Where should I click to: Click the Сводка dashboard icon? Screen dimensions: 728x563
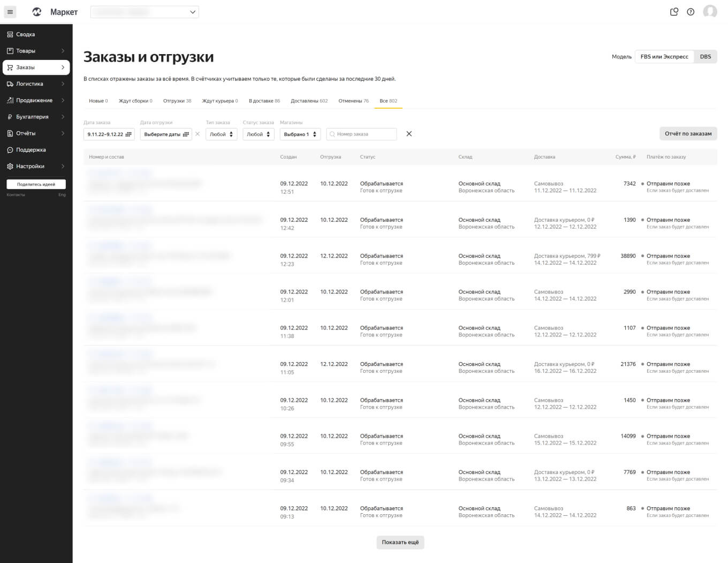pos(10,34)
